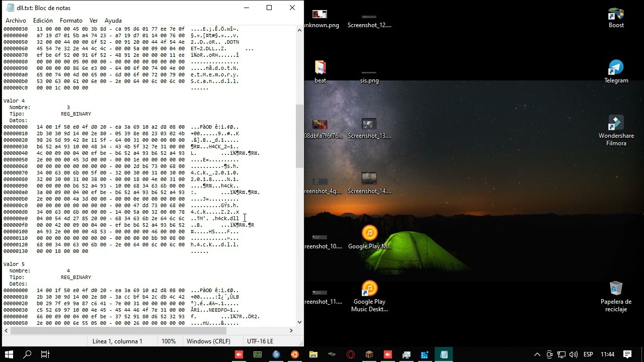
Task: Click the 'Valor 5' heading text
Action: pos(14,264)
